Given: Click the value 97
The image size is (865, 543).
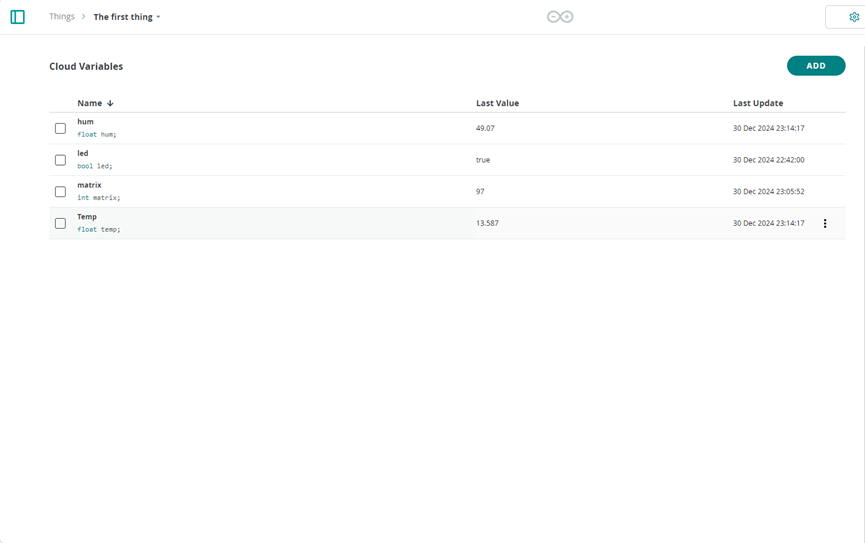Looking at the screenshot, I should click(480, 191).
